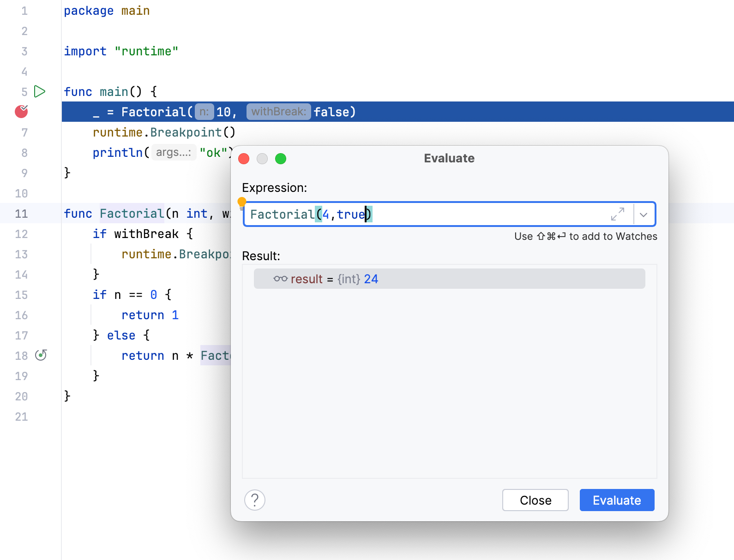Click the Factorial function name on line 11

[x=132, y=214]
